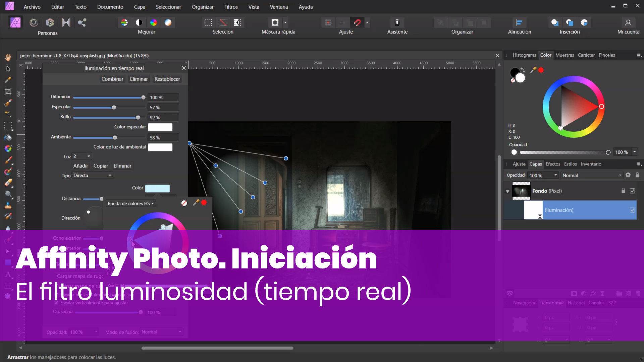Open the Quick Mask options arrow
Image resolution: width=644 pixels, height=362 pixels.
(x=285, y=22)
